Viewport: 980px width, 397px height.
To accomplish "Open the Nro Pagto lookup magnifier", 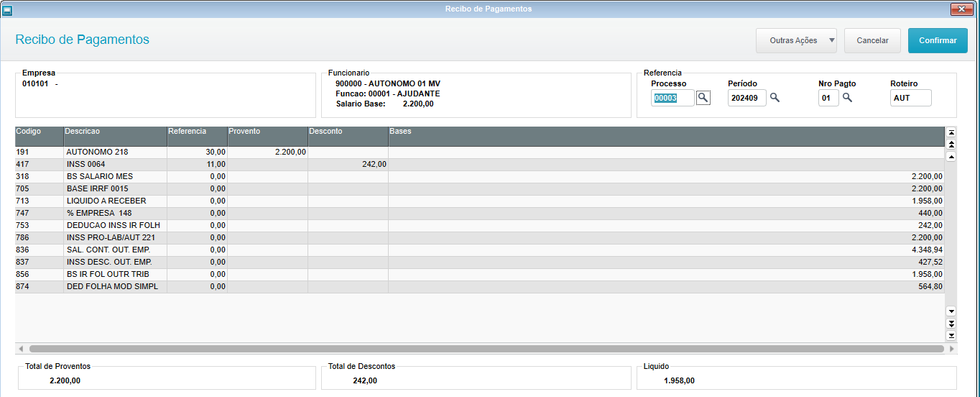I will click(x=847, y=97).
